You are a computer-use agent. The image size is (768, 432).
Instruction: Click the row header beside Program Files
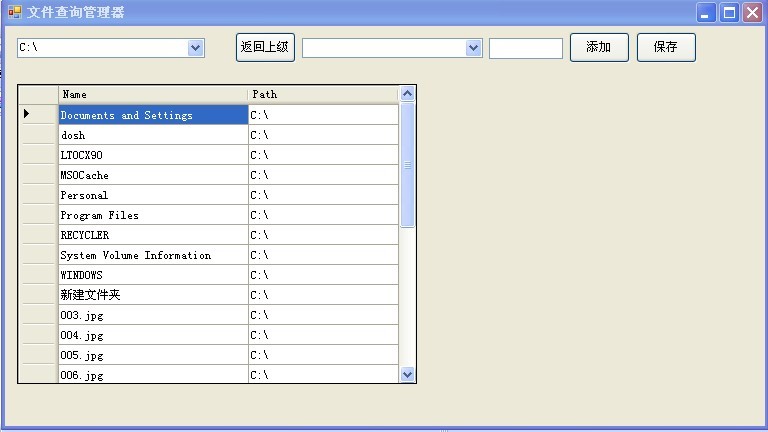pos(38,215)
